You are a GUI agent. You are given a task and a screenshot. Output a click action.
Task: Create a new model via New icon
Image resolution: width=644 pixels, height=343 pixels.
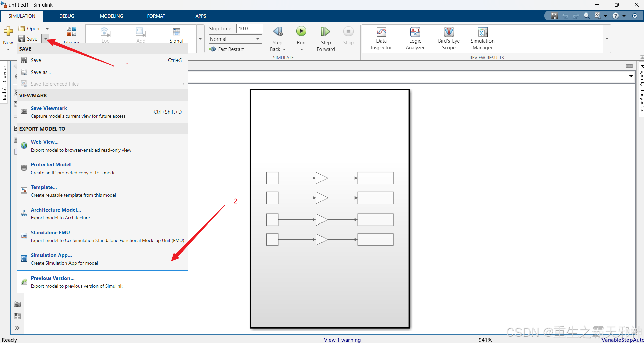pyautogui.click(x=8, y=30)
